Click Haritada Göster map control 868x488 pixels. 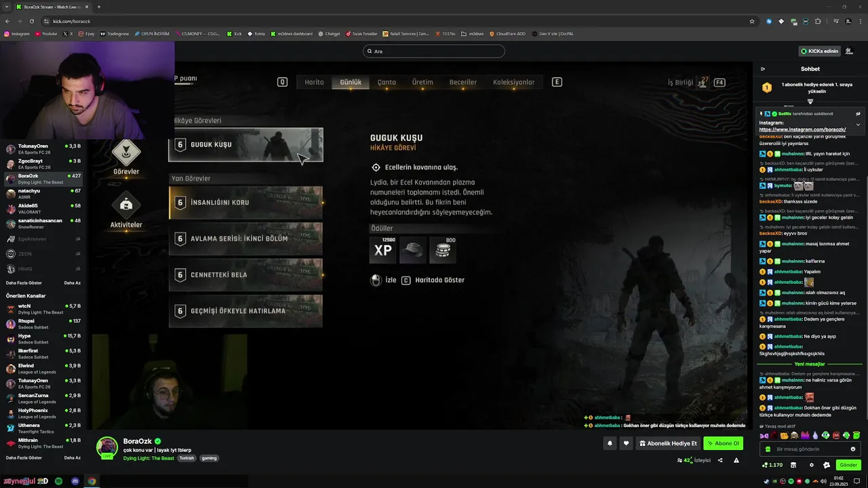click(433, 280)
